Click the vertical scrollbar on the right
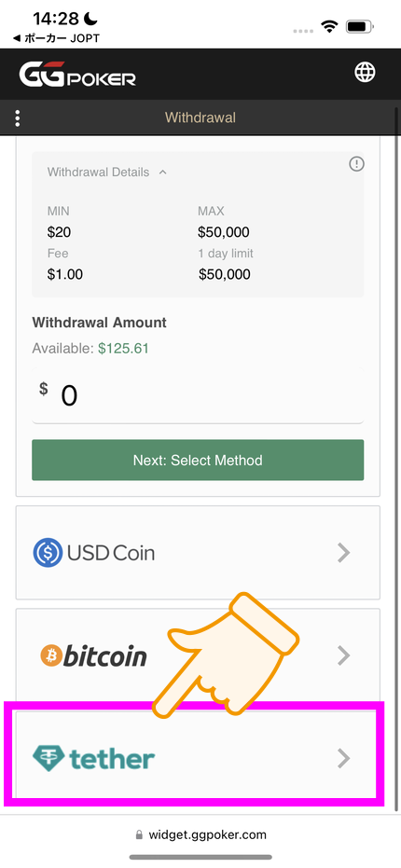401x868 pixels. pyautogui.click(x=396, y=460)
